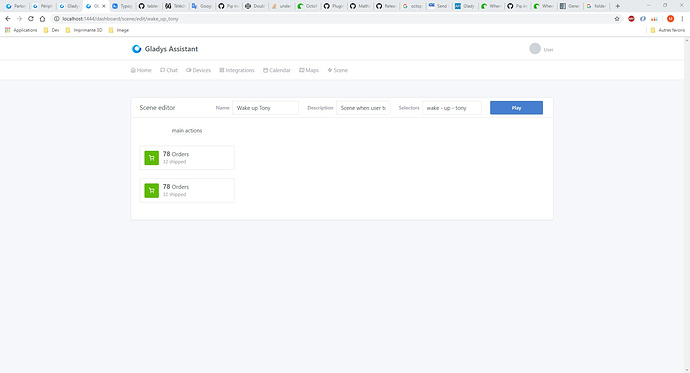Viewport: 690px width, 373px height.
Task: Edit the scene Description field
Action: pyautogui.click(x=363, y=108)
